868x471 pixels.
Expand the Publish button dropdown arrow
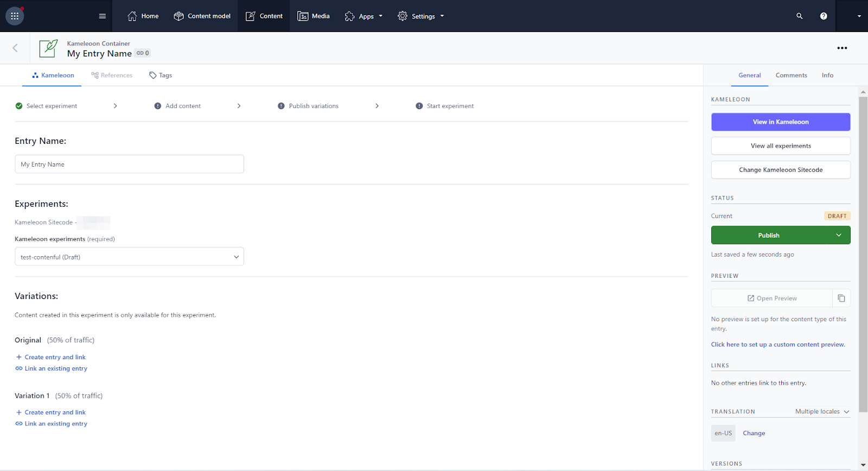839,235
